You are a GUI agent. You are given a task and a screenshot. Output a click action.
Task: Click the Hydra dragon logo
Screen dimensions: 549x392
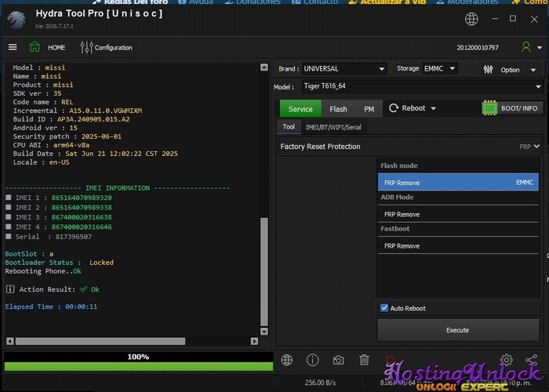click(16, 20)
